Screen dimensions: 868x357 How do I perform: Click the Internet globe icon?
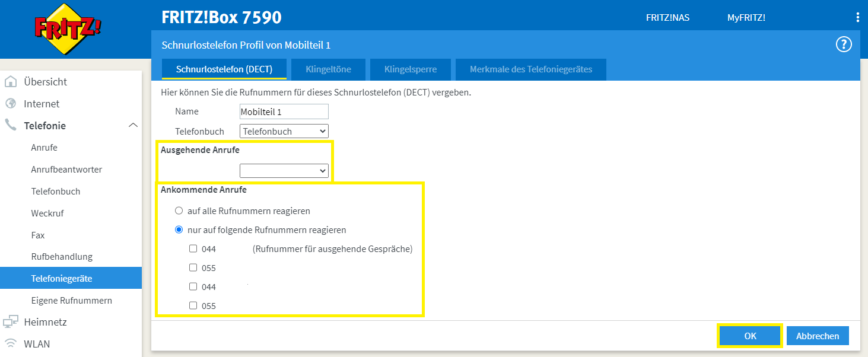(11, 104)
